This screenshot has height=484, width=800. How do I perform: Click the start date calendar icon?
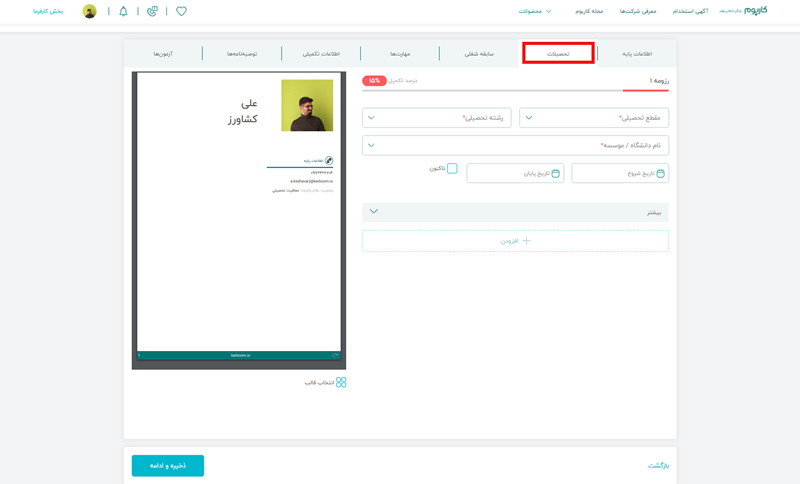tap(660, 173)
